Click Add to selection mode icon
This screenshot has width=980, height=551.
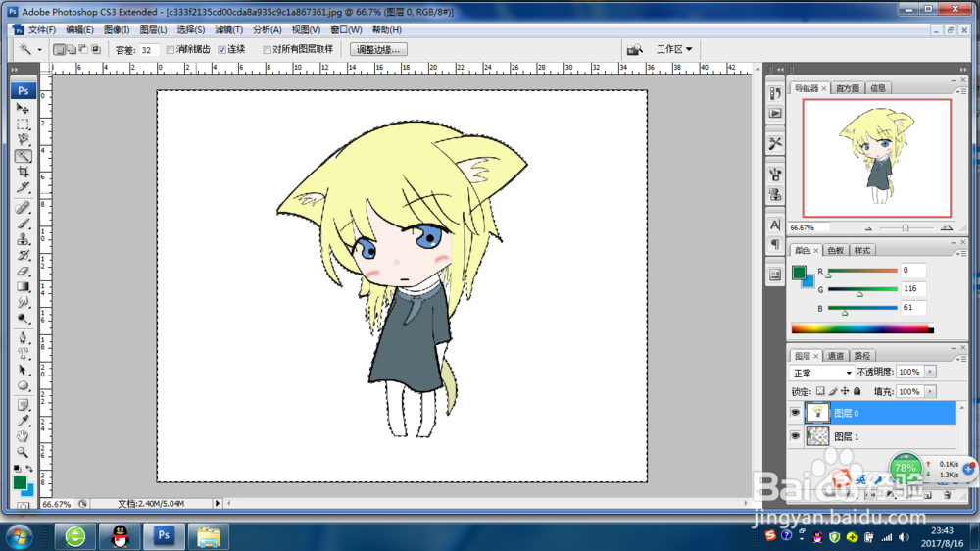click(x=72, y=49)
